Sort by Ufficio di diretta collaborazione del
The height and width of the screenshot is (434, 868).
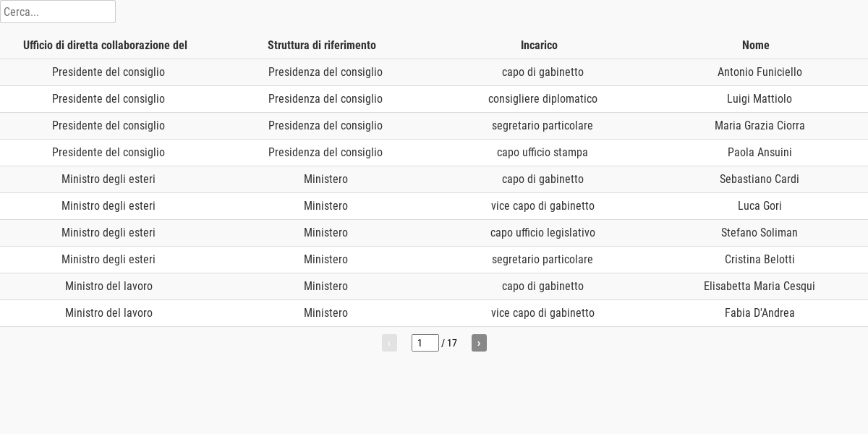tap(105, 46)
